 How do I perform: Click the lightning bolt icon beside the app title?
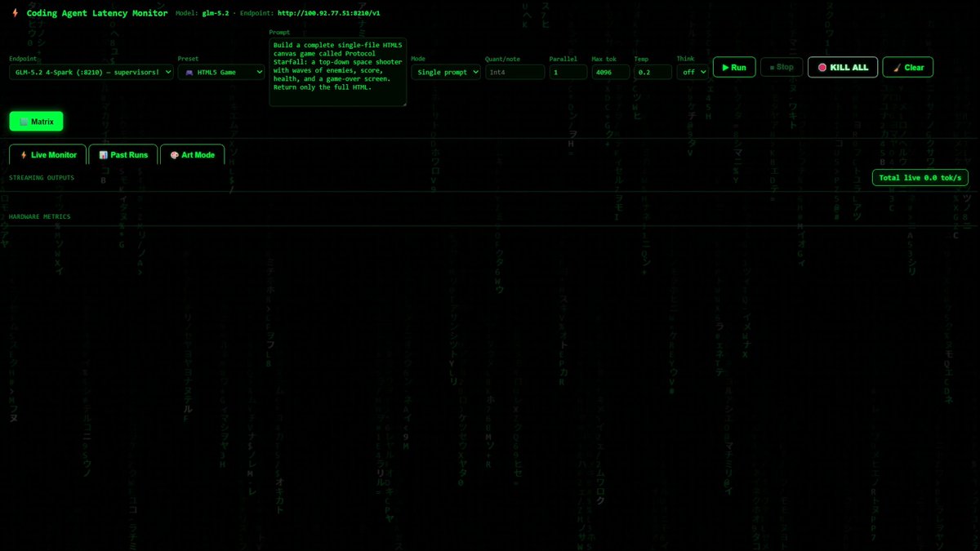coord(15,13)
